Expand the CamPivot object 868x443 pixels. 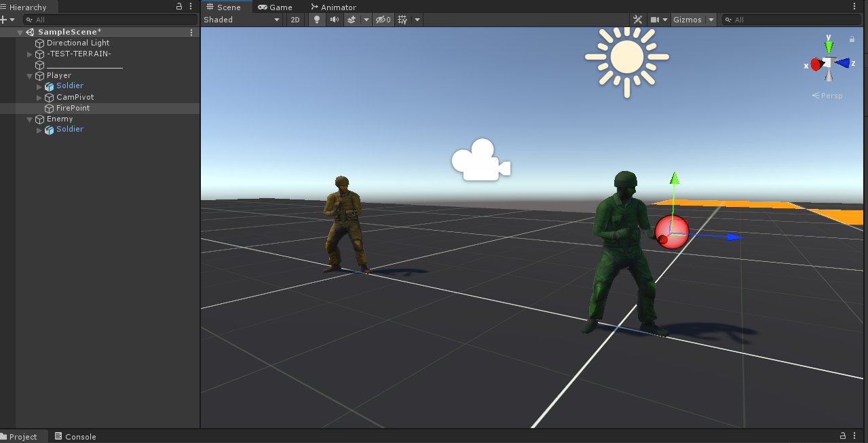(x=39, y=97)
